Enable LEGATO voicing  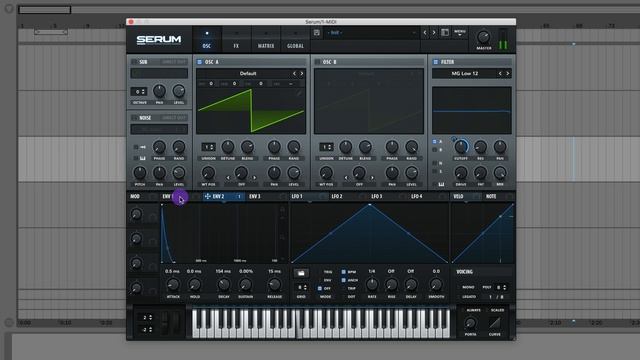(469, 297)
